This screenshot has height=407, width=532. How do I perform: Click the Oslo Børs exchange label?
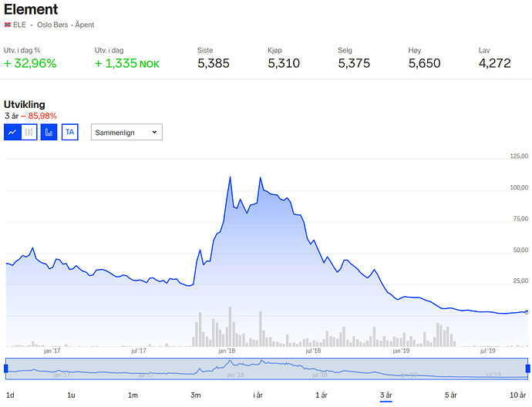pos(52,25)
